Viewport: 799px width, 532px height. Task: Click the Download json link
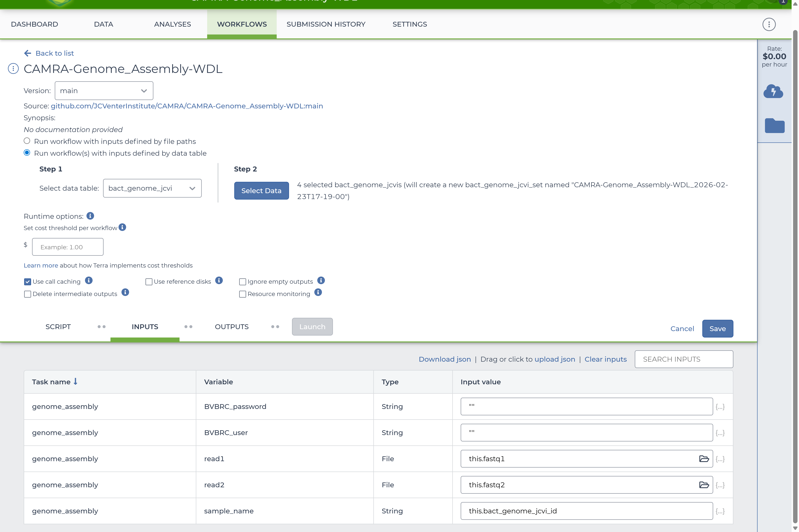(x=445, y=359)
